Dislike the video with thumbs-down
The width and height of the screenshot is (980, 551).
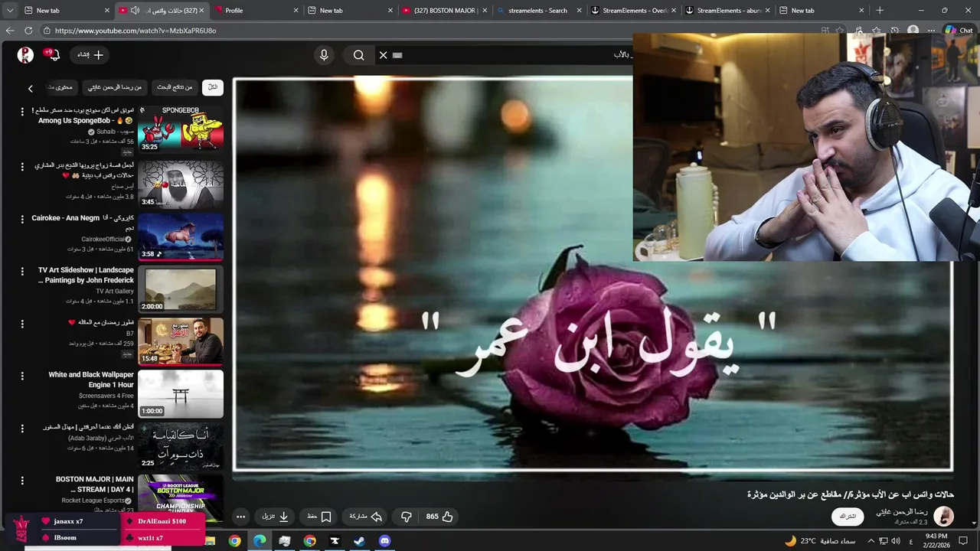(x=407, y=517)
